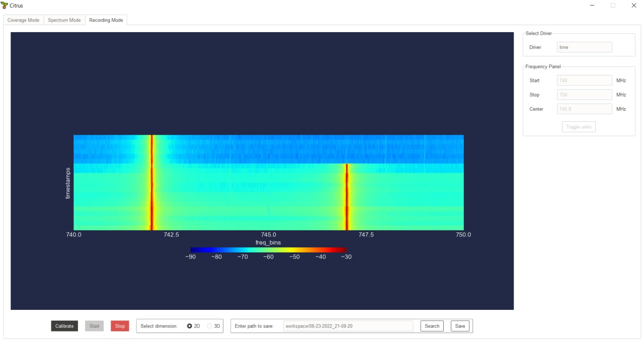Viewport: 644px width, 342px height.
Task: Select the Recording Mode tab
Action: [x=106, y=20]
